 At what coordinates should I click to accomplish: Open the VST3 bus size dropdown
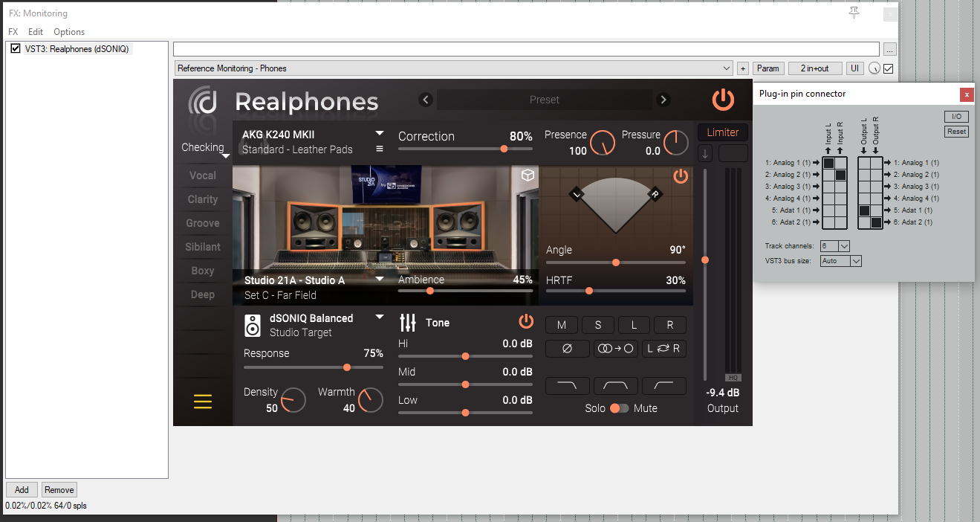841,261
